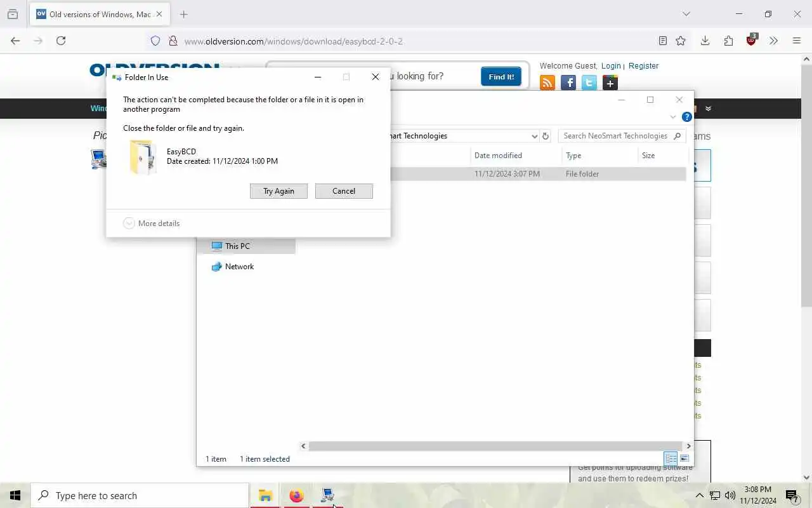Image resolution: width=812 pixels, height=508 pixels.
Task: Expand website nav bar double chevron
Action: [x=708, y=109]
